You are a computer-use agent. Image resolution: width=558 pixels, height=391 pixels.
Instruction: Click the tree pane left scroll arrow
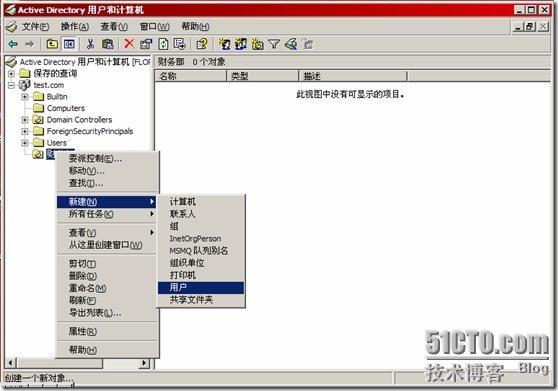pos(10,363)
